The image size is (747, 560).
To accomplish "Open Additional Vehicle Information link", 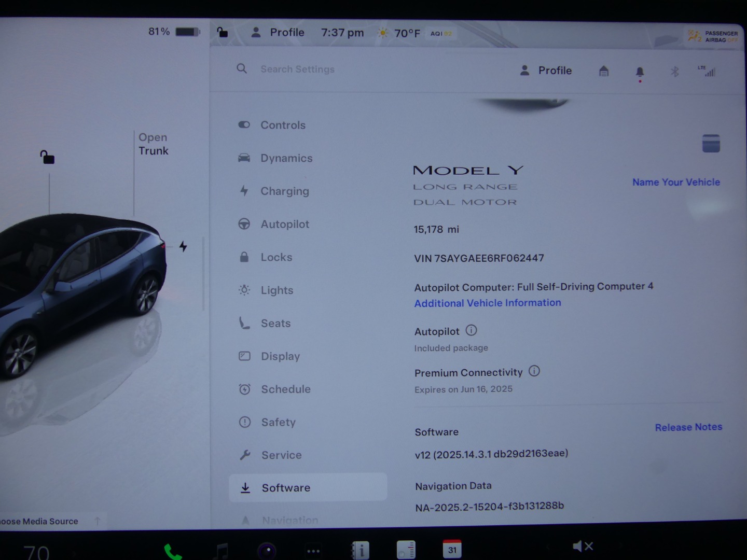I will point(487,303).
